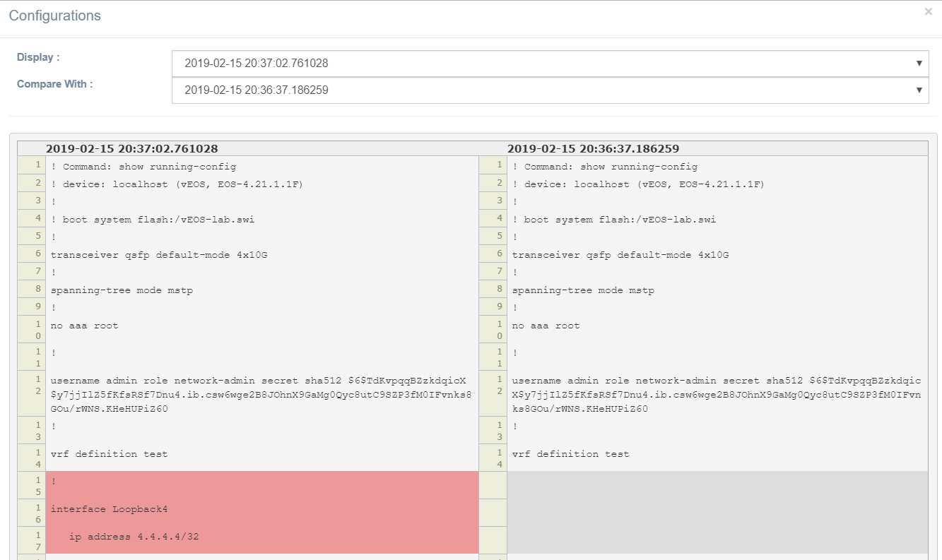Click right pane boot system flash line

[614, 220]
